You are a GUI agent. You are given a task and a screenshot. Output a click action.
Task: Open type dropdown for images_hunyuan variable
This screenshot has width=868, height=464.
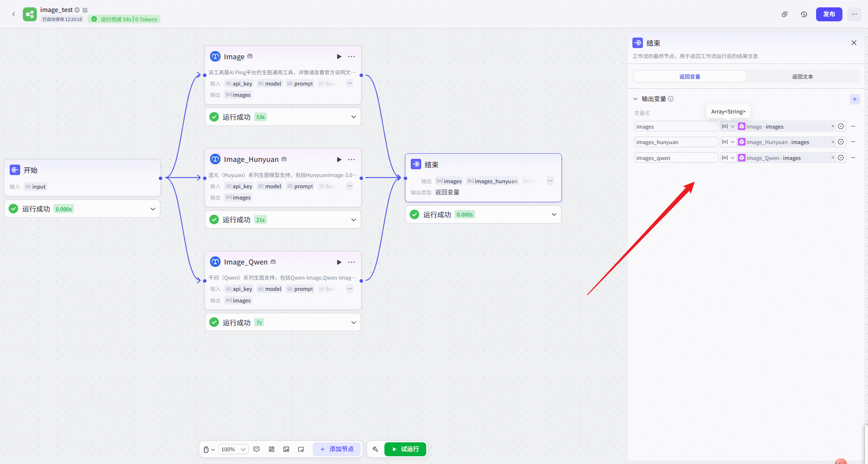[x=728, y=142]
